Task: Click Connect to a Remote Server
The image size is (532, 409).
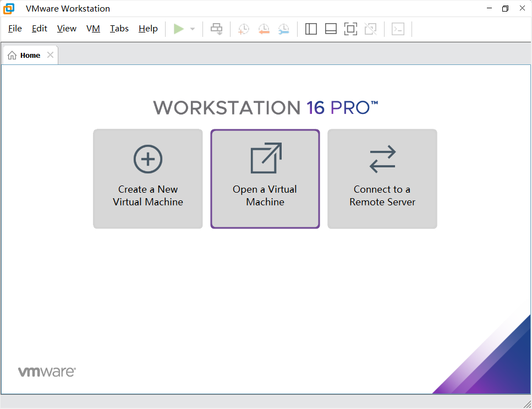Action: [x=382, y=178]
